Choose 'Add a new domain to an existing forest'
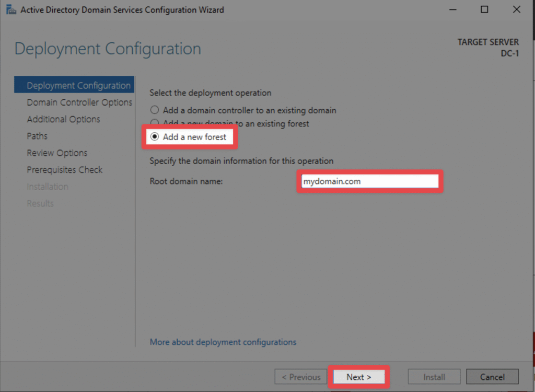Viewport: 535px width, 392px height. click(154, 124)
